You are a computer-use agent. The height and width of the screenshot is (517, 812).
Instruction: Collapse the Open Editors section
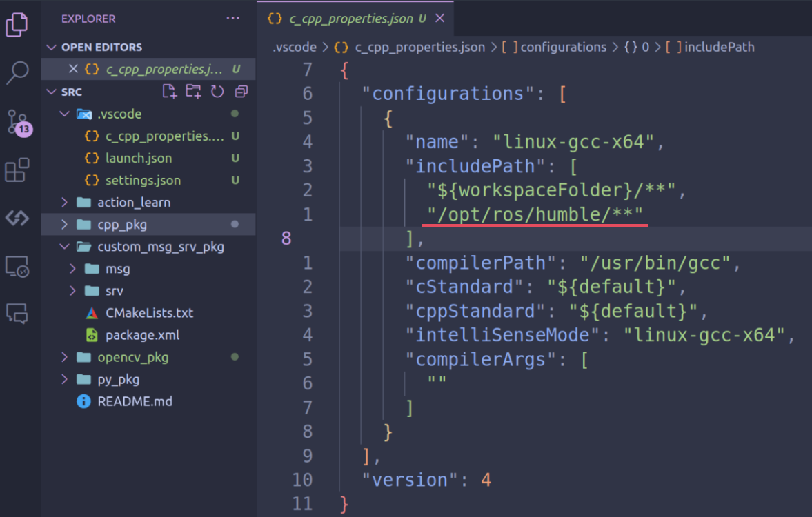tap(101, 47)
